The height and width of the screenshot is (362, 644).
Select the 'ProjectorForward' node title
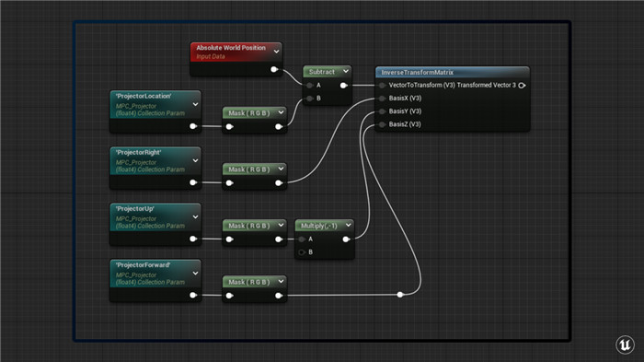coord(143,265)
